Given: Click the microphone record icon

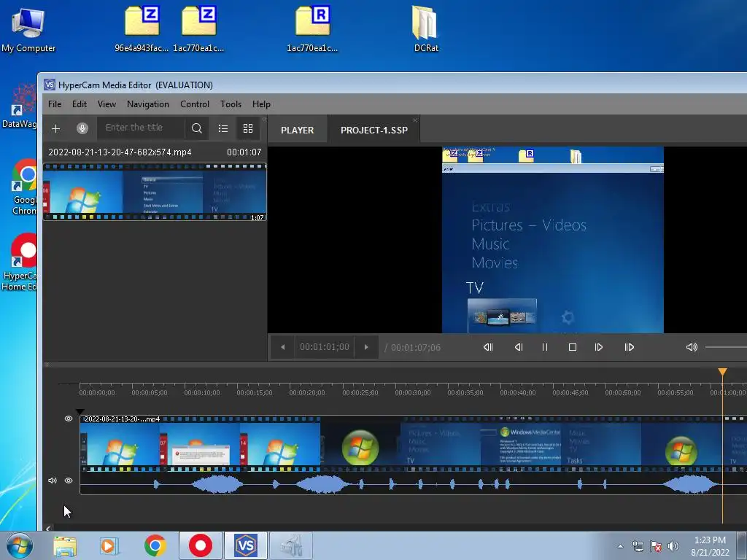Looking at the screenshot, I should coord(82,128).
